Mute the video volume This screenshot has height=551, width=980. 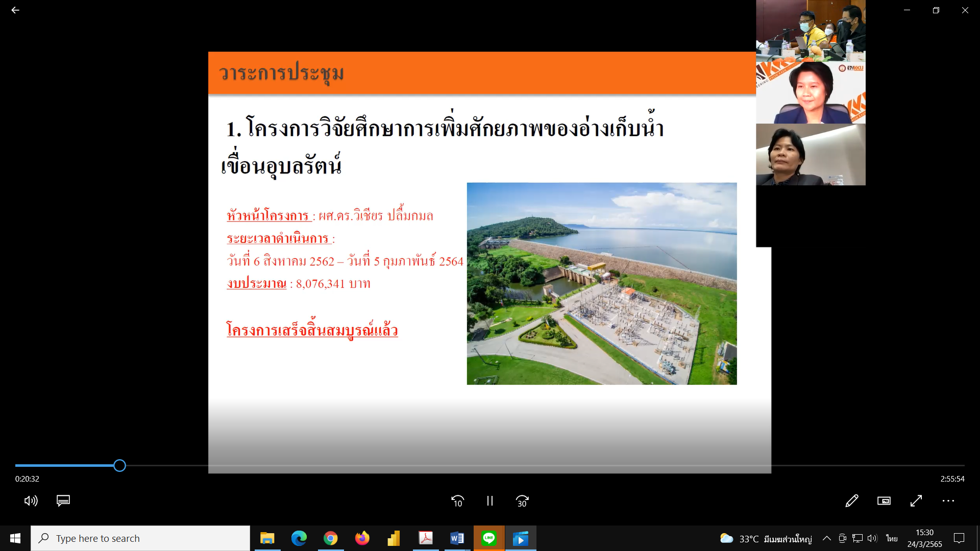point(31,501)
